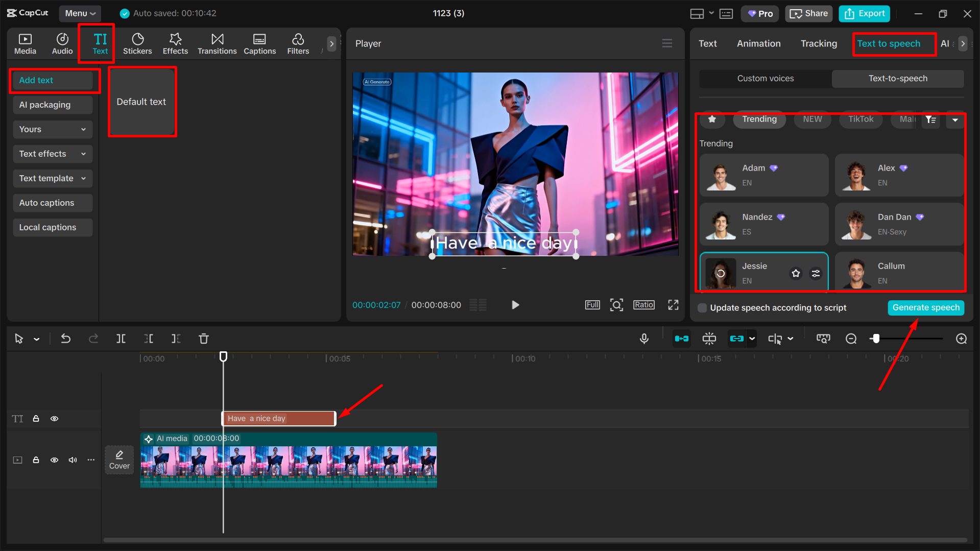The width and height of the screenshot is (980, 551).
Task: Enable Update speech according to script
Action: click(703, 308)
